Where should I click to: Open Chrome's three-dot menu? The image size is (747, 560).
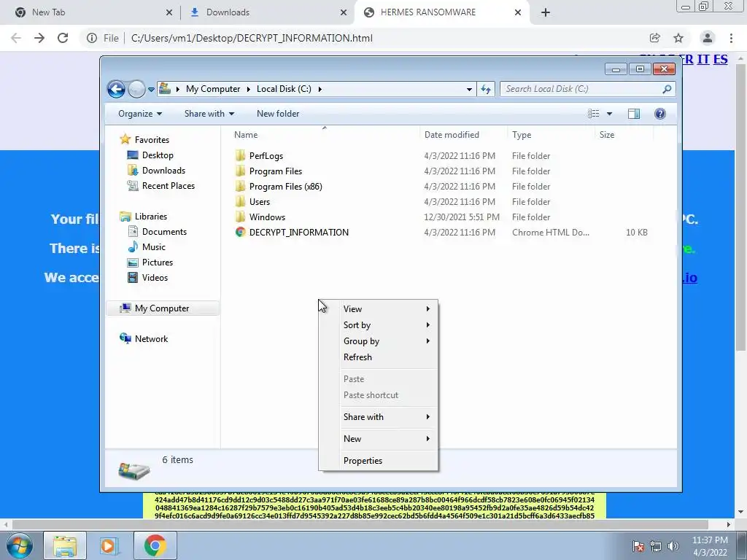click(x=731, y=38)
